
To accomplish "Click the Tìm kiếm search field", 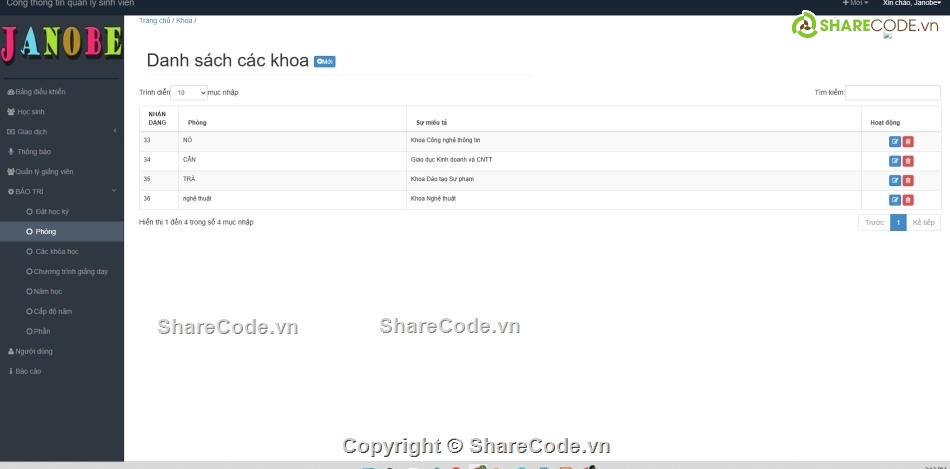I will coord(892,92).
